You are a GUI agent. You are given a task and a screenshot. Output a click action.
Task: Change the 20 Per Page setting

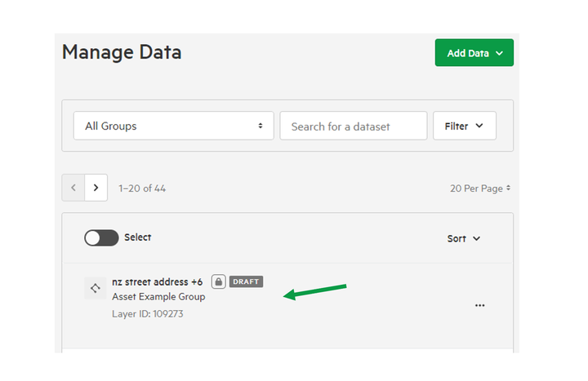(x=480, y=188)
